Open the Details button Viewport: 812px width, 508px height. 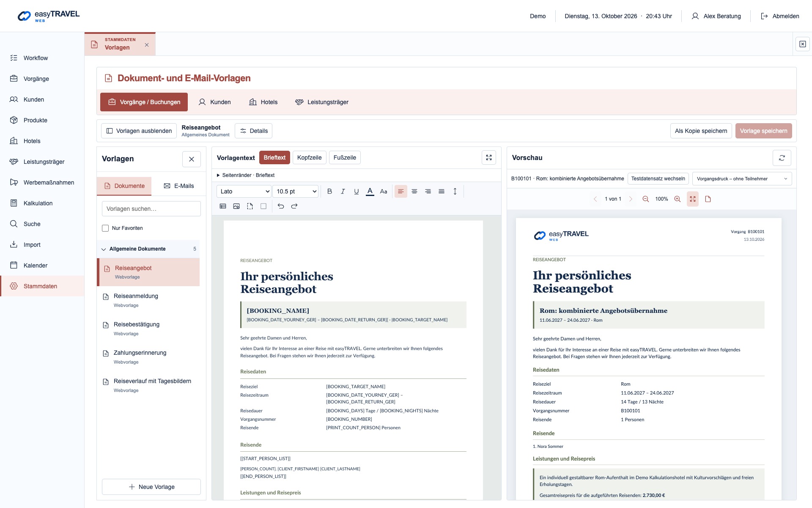coord(254,131)
